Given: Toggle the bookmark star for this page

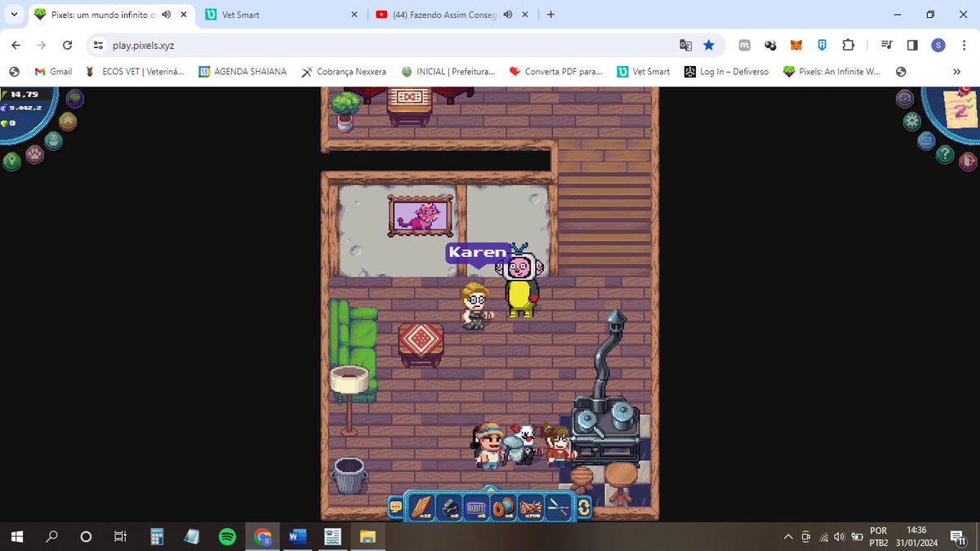Looking at the screenshot, I should click(x=709, y=45).
